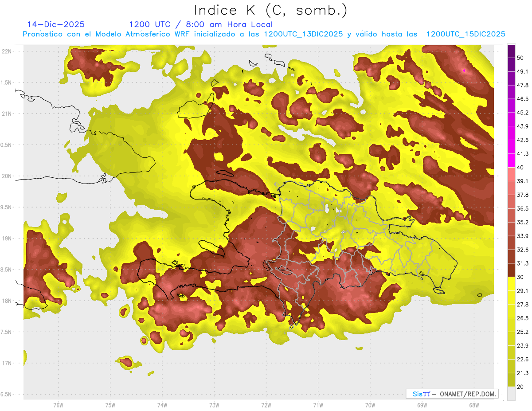The width and height of the screenshot is (532, 411).
Task: Pick the dark brown swatch between 30 and 31.3
Action: point(511,270)
